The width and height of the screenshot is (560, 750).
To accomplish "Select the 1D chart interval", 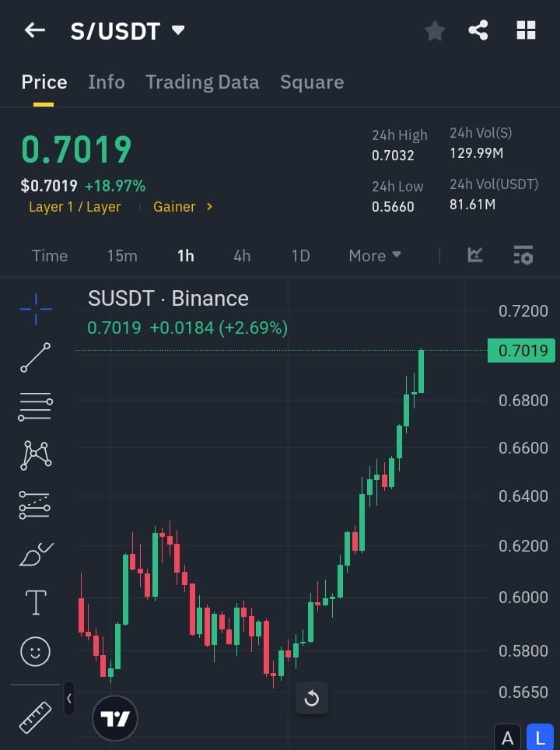I will pyautogui.click(x=301, y=255).
